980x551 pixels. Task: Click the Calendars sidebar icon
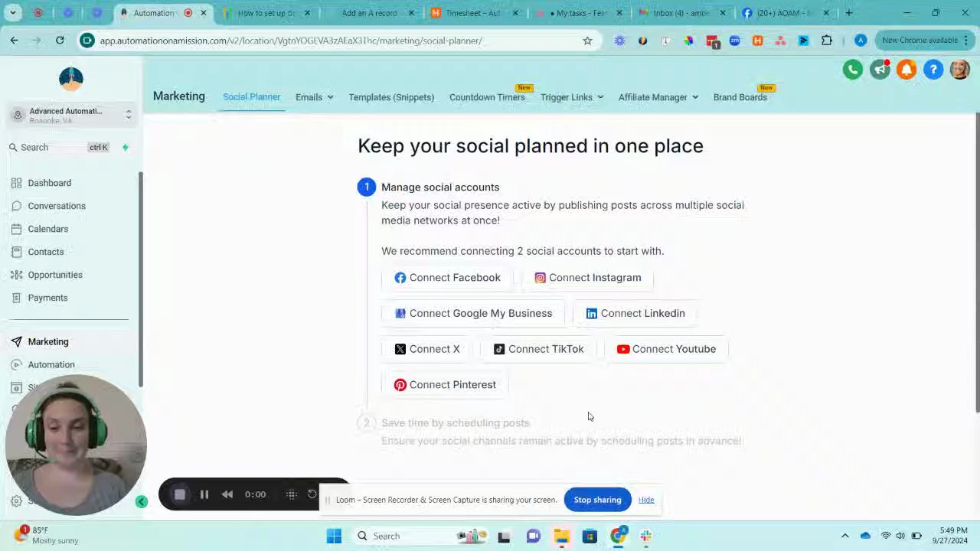16,229
